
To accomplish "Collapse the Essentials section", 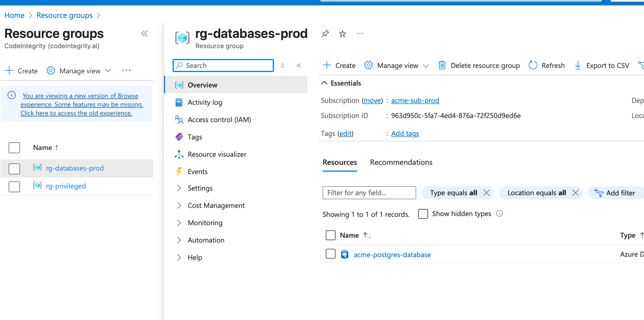I will click(x=324, y=83).
